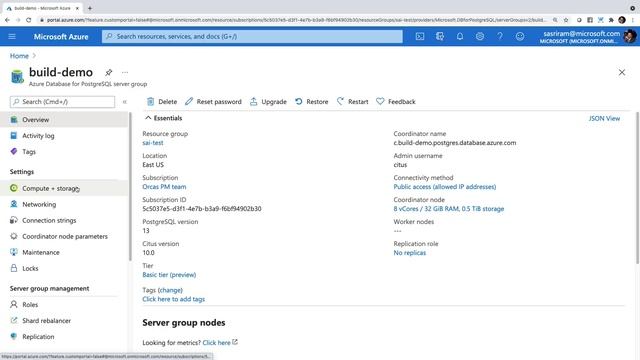Click Reset password in the toolbar
Image resolution: width=640 pixels, height=360 pixels.
pyautogui.click(x=213, y=102)
